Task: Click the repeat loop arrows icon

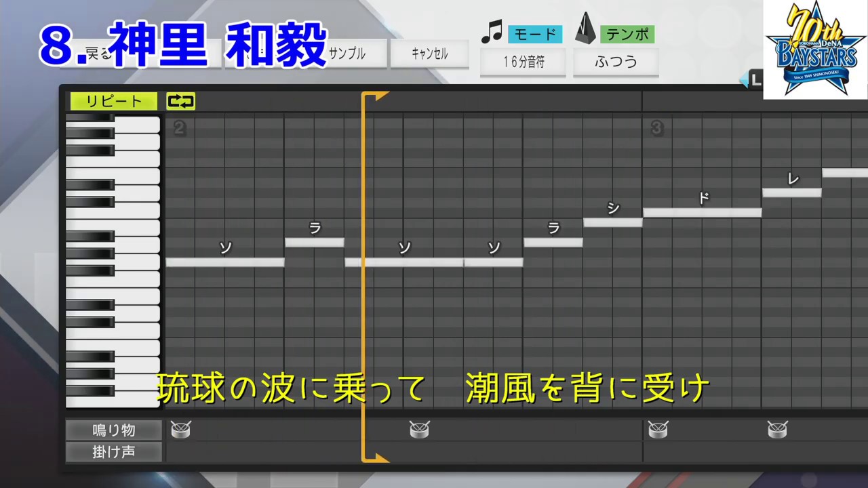Action: click(x=180, y=102)
